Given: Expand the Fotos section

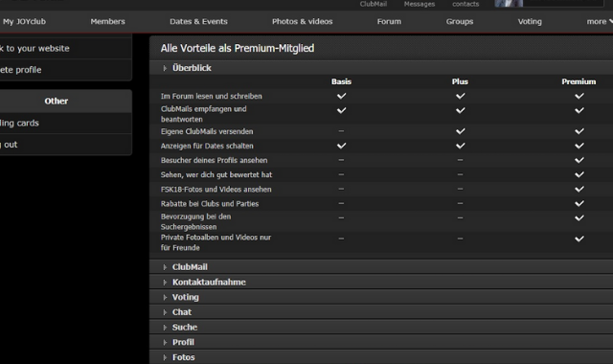Looking at the screenshot, I should (381, 357).
